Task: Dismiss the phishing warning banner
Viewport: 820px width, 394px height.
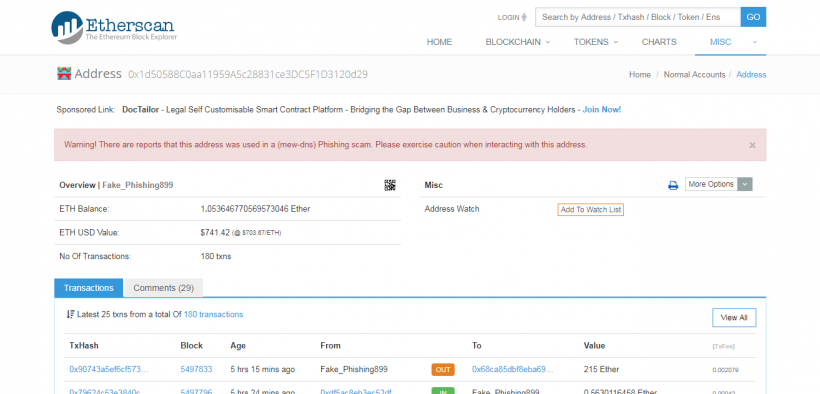Action: (x=752, y=145)
